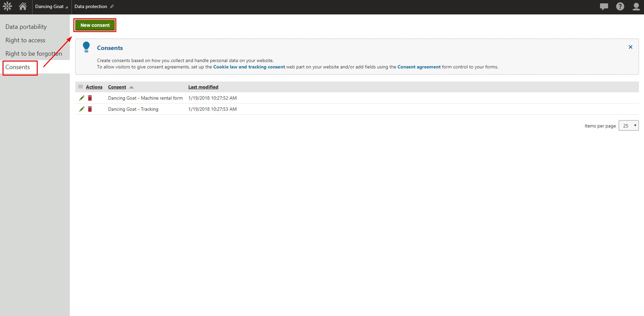
Task: Close the Consents info box
Action: (631, 47)
